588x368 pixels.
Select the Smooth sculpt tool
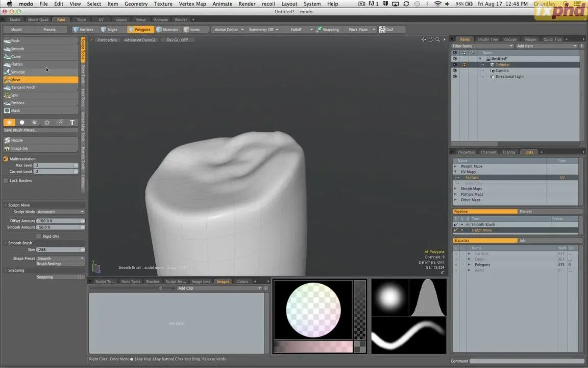tap(40, 49)
